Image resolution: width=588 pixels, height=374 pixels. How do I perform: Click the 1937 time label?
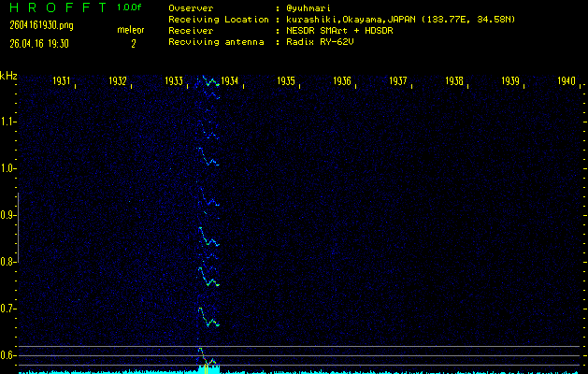click(x=398, y=81)
